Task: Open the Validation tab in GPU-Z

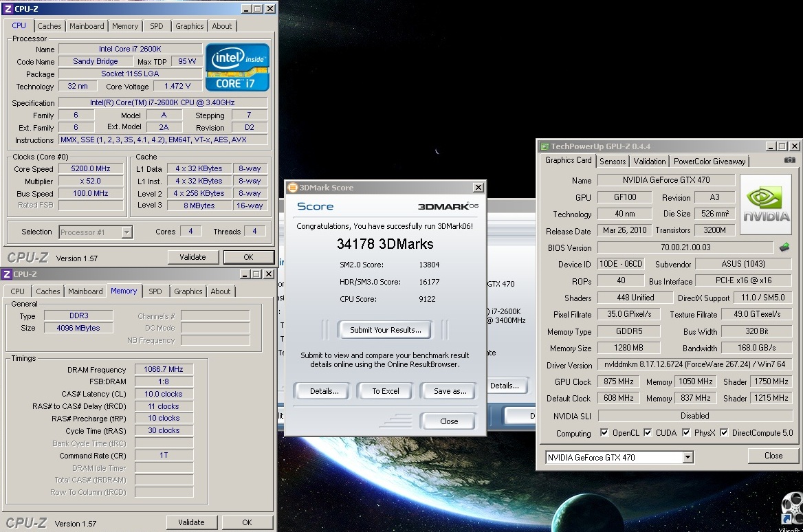Action: point(650,162)
